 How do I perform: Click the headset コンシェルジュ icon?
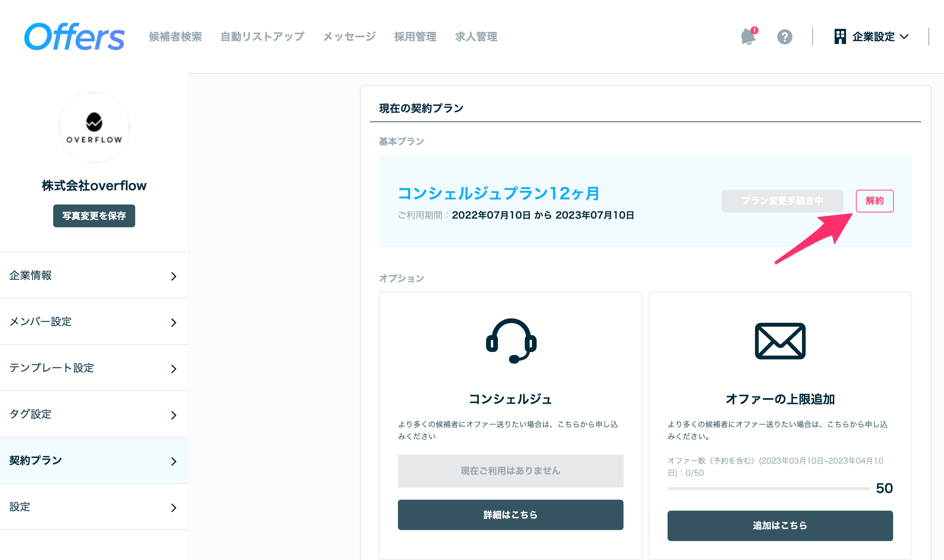coord(511,341)
